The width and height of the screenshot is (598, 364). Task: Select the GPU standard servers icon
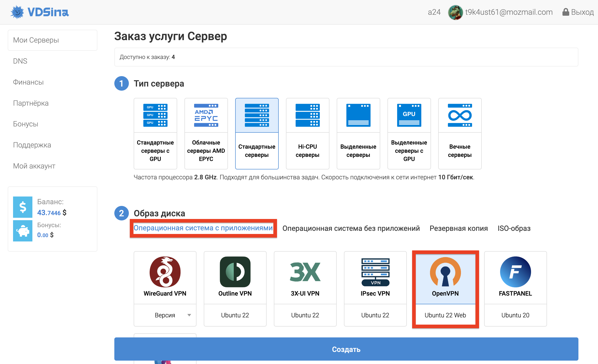point(155,115)
